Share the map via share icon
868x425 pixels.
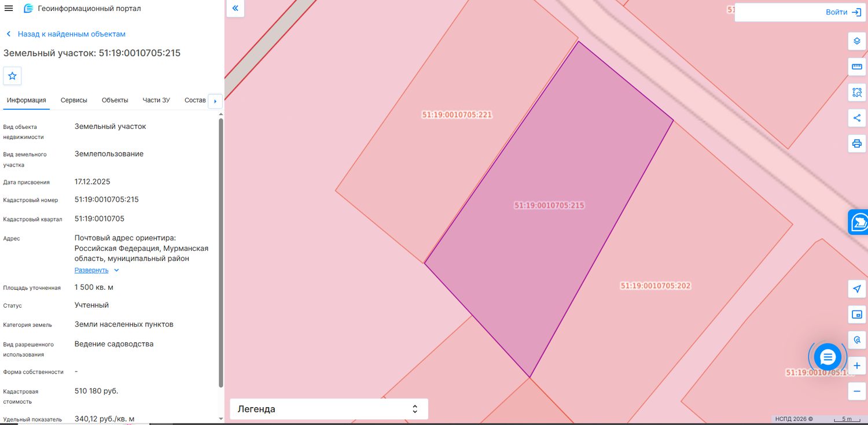pos(857,118)
